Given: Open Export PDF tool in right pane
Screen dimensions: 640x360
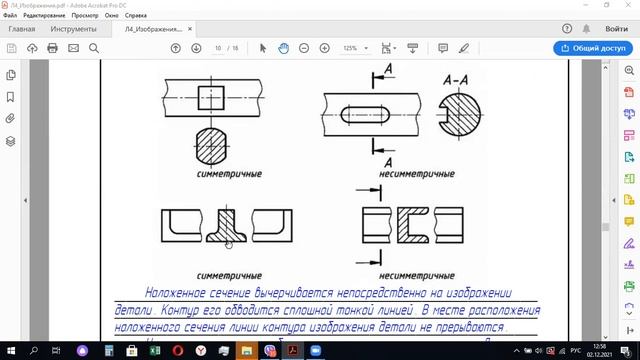Looking at the screenshot, I should pos(629,157).
